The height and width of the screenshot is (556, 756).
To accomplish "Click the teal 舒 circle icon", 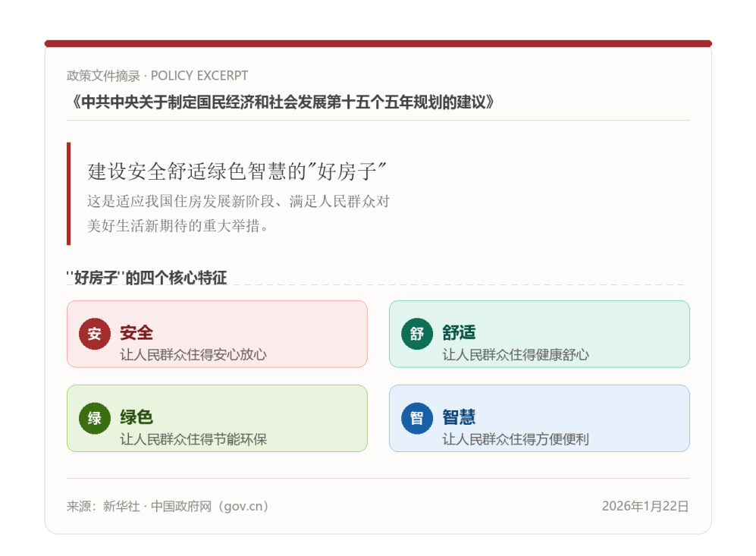I will (x=417, y=334).
